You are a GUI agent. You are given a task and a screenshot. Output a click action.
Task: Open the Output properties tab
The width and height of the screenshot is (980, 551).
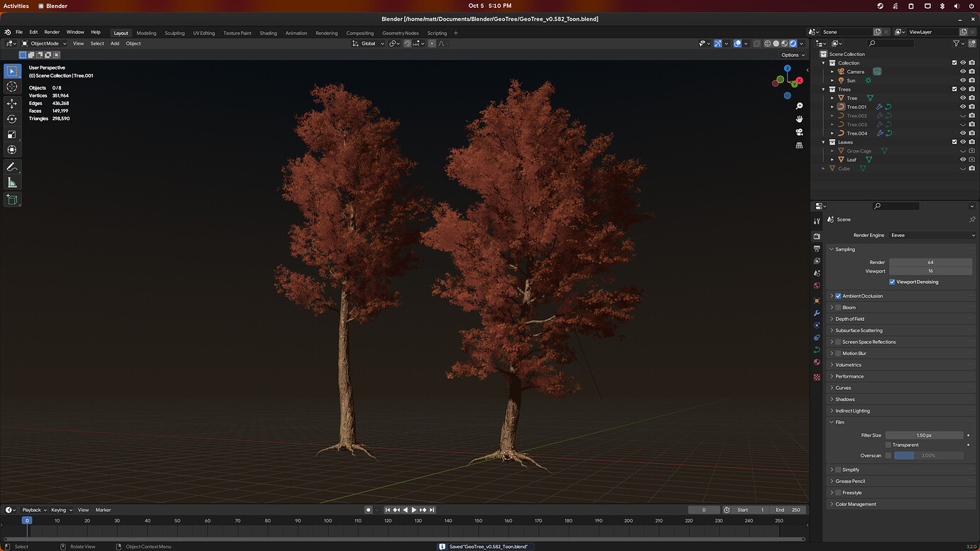pos(817,249)
